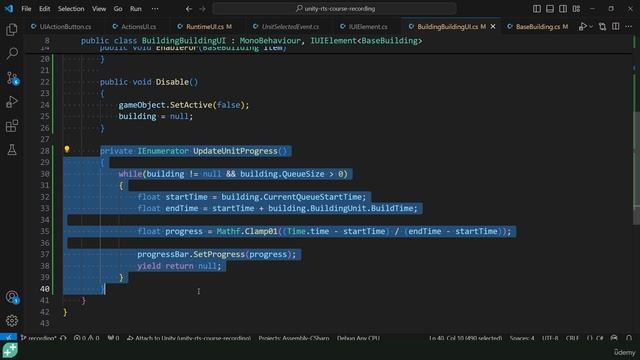The image size is (640, 360).
Task: Click Projects: Assembly-CSharp status item
Action: 293,338
